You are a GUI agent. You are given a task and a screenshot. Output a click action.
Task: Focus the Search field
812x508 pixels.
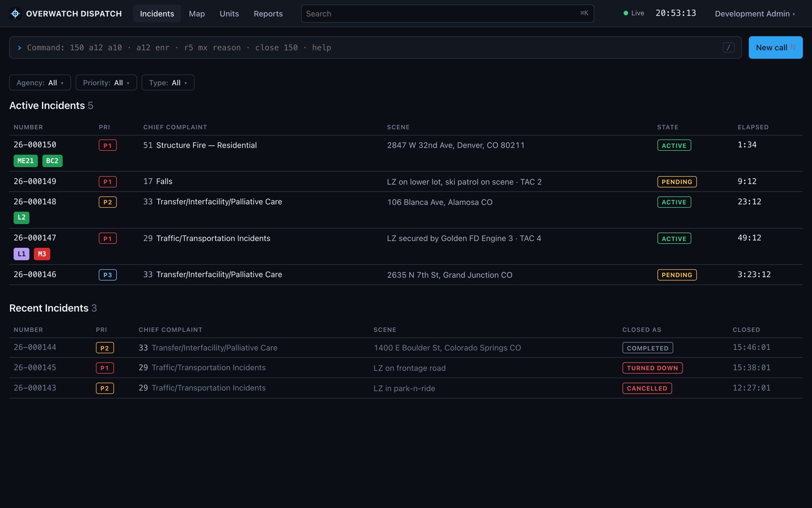(x=448, y=14)
